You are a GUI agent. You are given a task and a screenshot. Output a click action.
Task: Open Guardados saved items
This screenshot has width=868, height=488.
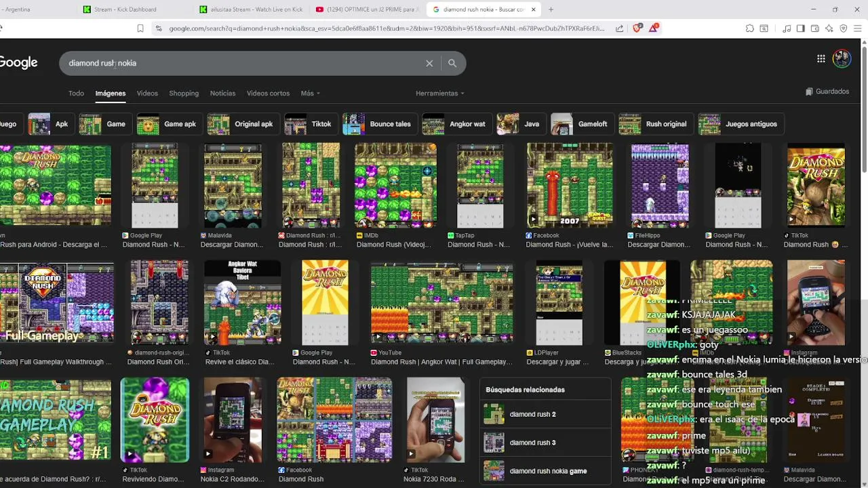pos(827,91)
